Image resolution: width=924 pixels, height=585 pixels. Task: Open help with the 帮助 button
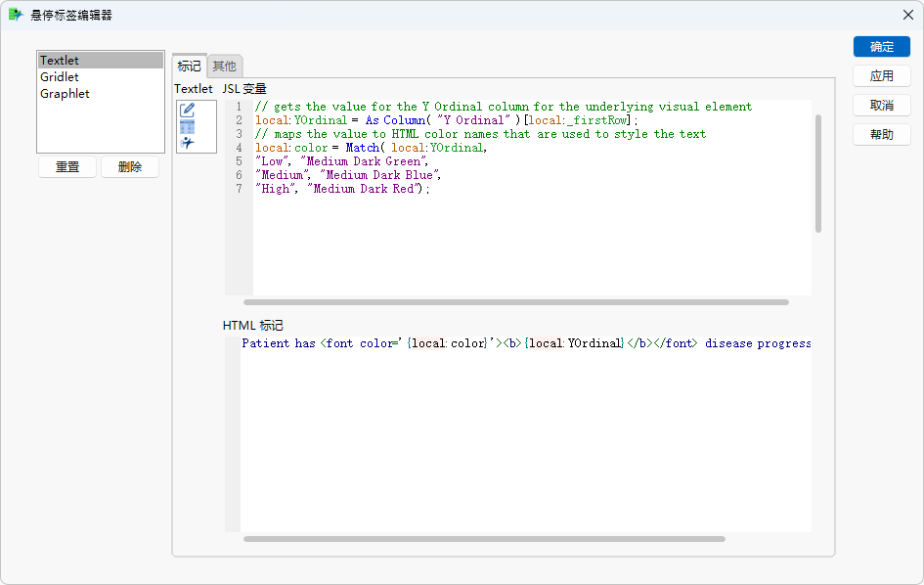click(x=882, y=134)
